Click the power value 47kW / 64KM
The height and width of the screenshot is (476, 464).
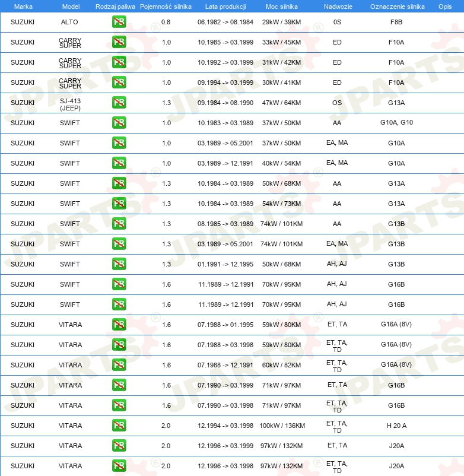point(282,103)
